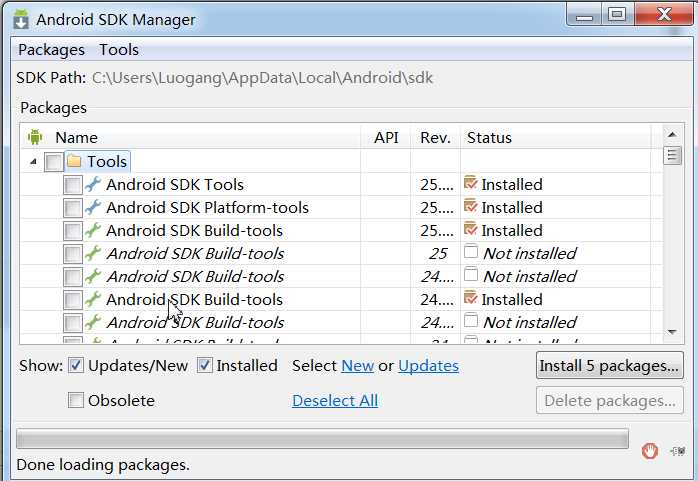The image size is (698, 481).
Task: Open the log window icon
Action: coord(678,451)
